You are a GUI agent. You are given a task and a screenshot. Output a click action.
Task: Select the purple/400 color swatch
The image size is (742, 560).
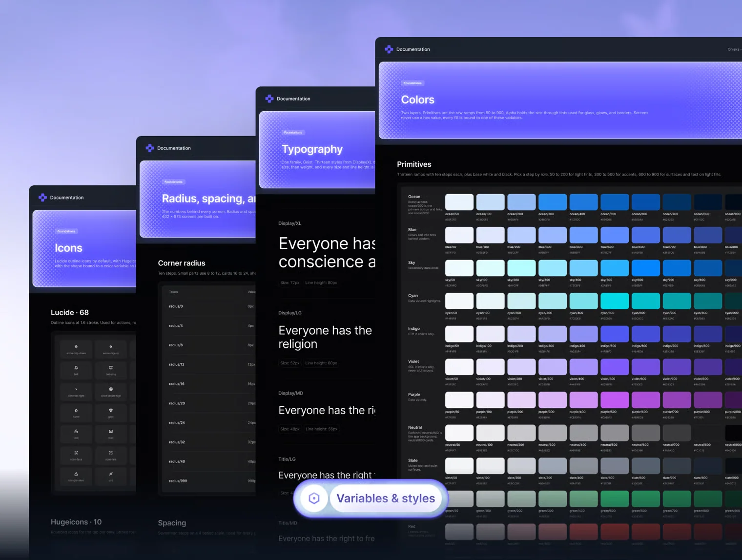pyautogui.click(x=583, y=400)
